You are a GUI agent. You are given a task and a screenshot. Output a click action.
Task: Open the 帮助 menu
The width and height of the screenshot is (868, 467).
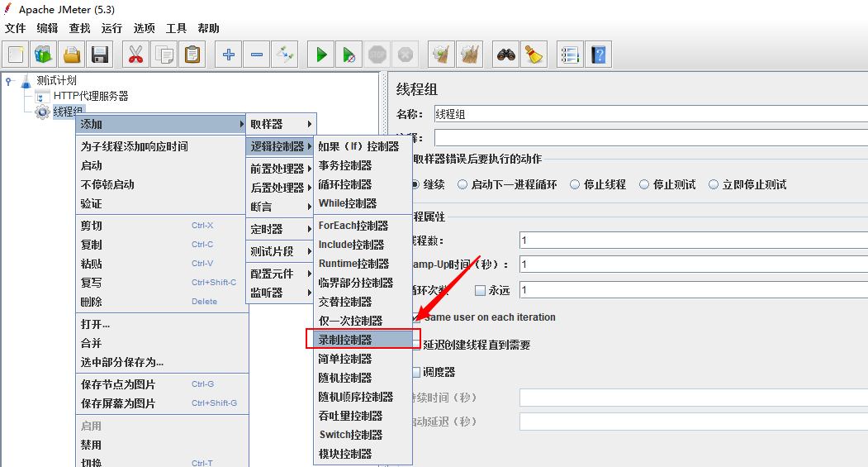[209, 28]
